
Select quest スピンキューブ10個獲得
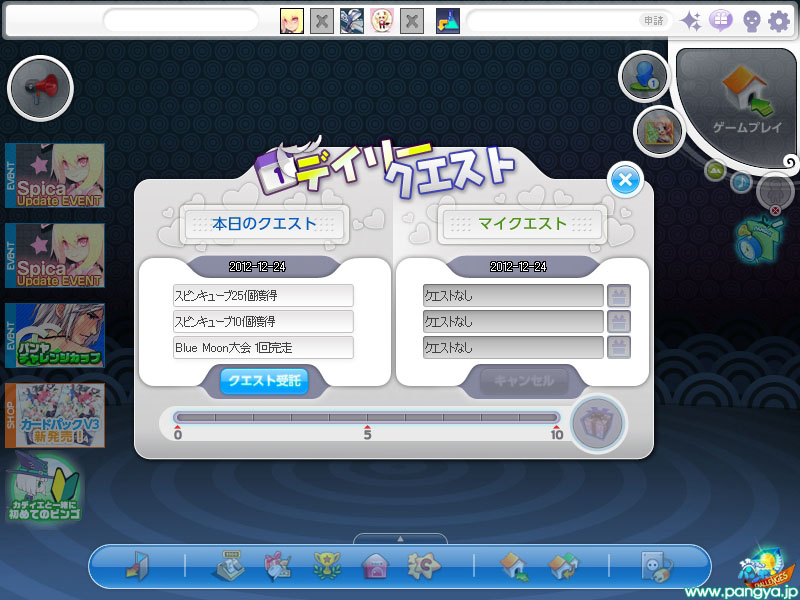[x=263, y=321]
